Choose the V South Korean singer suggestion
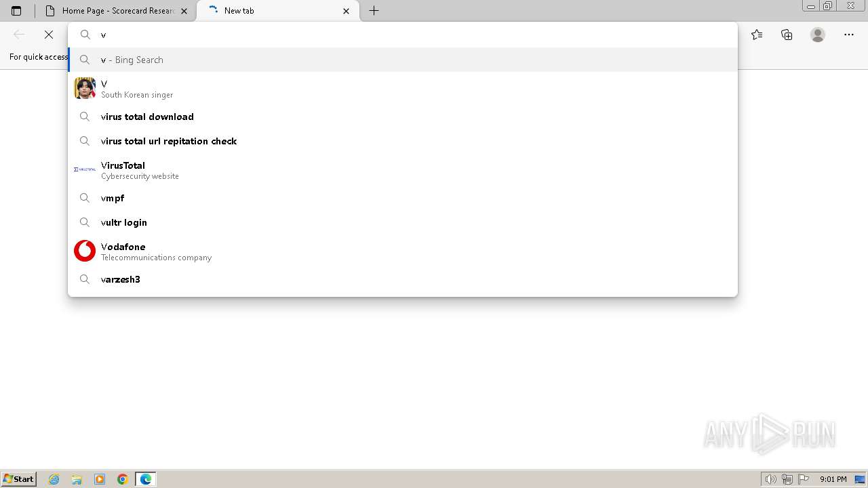The width and height of the screenshot is (868, 488). coord(403,88)
